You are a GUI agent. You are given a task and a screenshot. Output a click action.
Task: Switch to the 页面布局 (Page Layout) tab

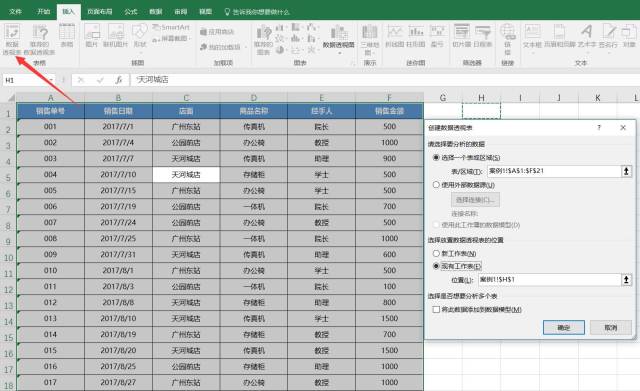(100, 11)
